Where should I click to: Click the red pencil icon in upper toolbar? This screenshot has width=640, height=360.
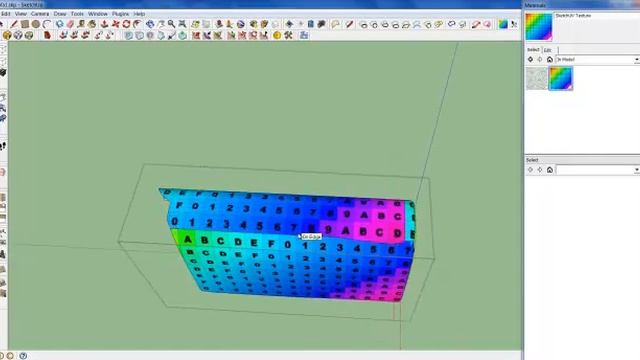coord(349,24)
